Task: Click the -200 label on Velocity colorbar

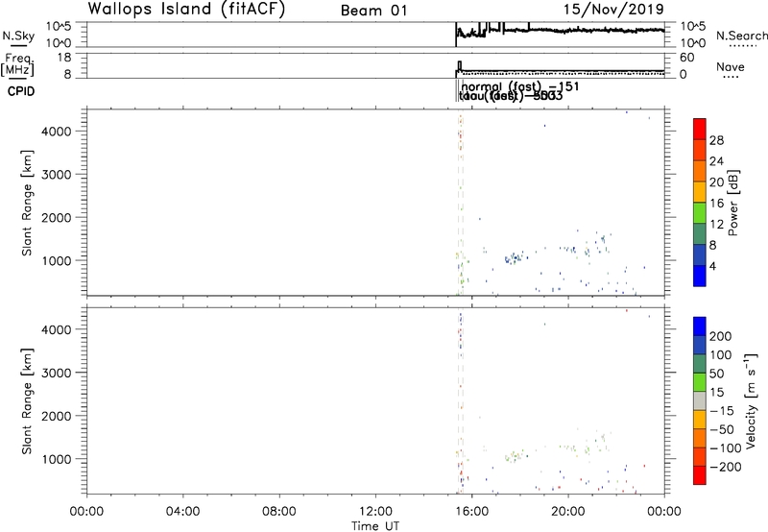Action: coord(726,467)
